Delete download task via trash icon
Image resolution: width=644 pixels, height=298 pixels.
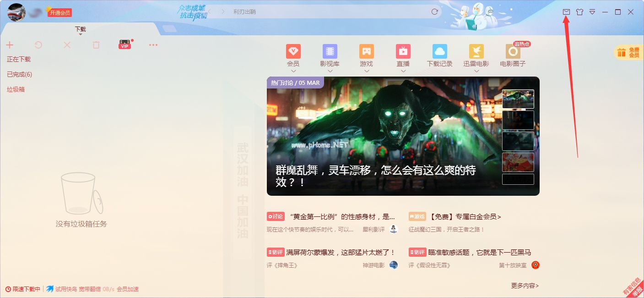96,44
